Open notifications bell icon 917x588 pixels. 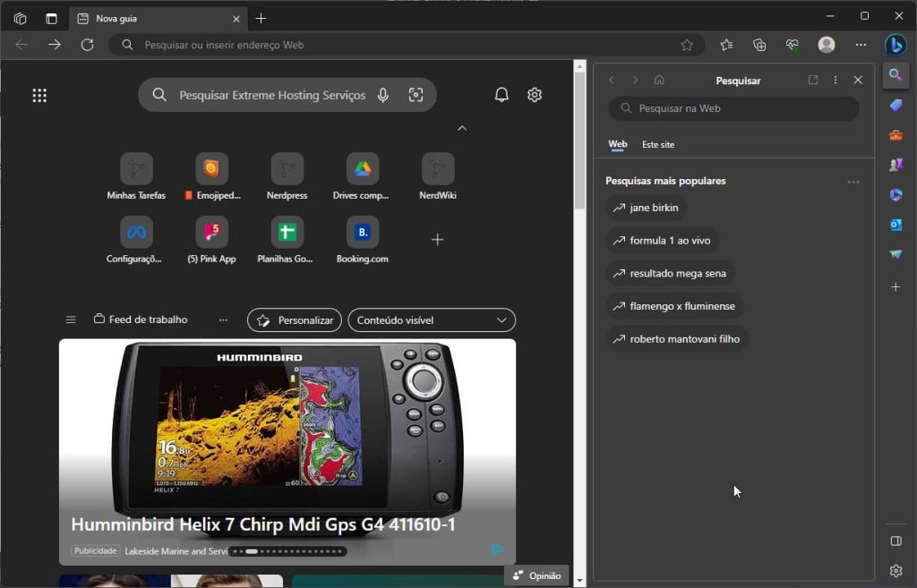coord(501,95)
